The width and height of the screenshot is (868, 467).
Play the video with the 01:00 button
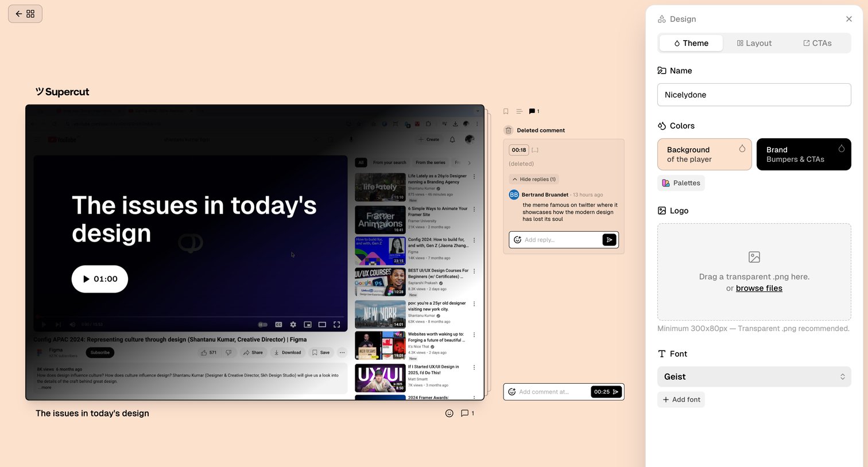(x=100, y=279)
